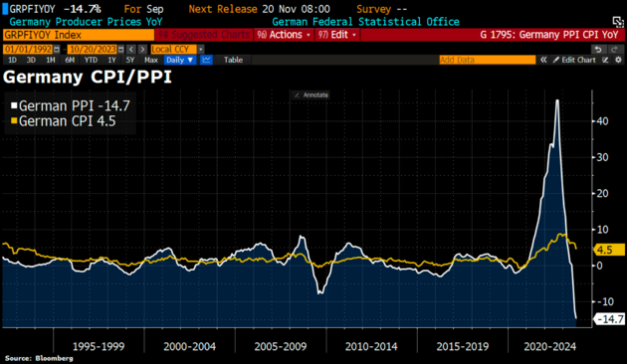Click the Table view button
Viewport: 627px width, 364px height.
point(233,60)
